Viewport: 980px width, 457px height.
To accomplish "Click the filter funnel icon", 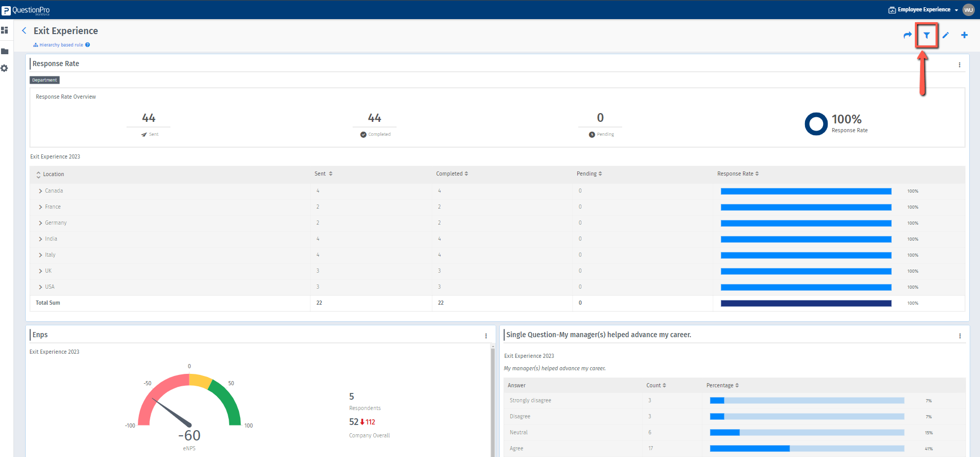I will tap(926, 35).
